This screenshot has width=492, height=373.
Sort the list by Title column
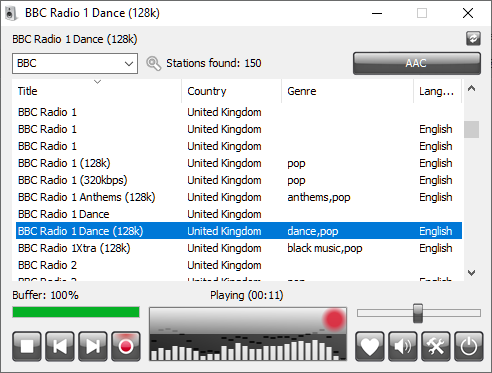[97, 91]
